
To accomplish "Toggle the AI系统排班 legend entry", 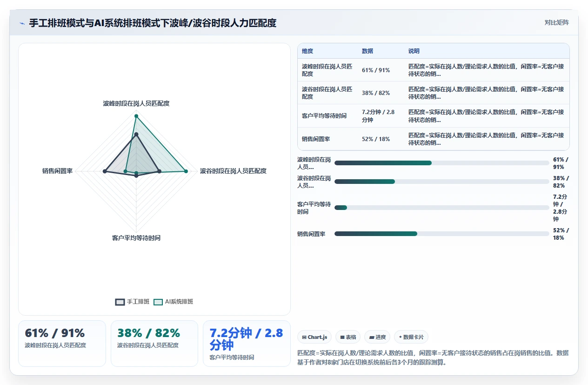I will coord(173,302).
